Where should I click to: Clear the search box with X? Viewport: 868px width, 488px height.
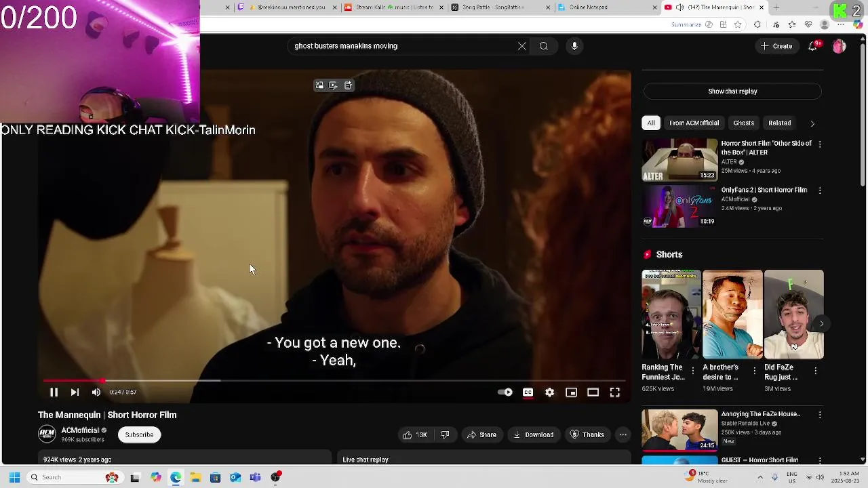(x=522, y=46)
